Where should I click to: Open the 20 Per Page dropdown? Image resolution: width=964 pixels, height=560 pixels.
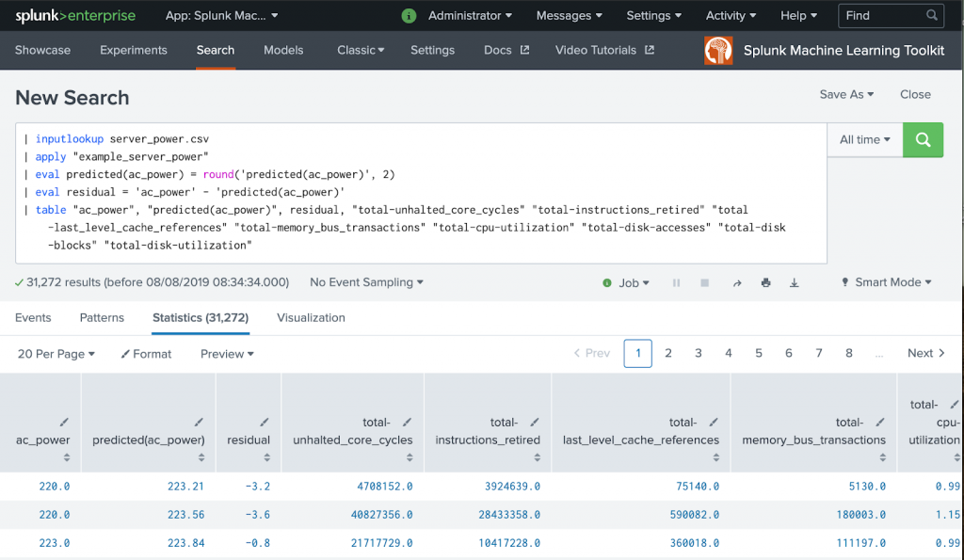click(56, 354)
